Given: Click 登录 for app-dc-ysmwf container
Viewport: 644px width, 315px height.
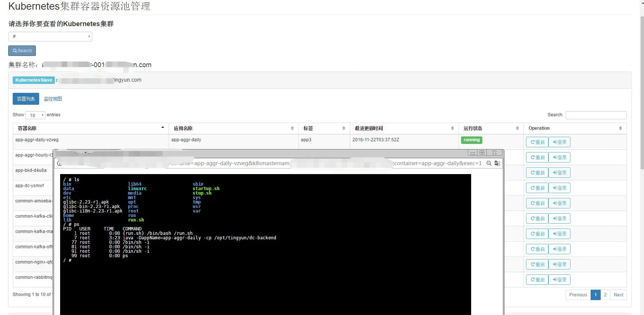Looking at the screenshot, I should (x=559, y=188).
